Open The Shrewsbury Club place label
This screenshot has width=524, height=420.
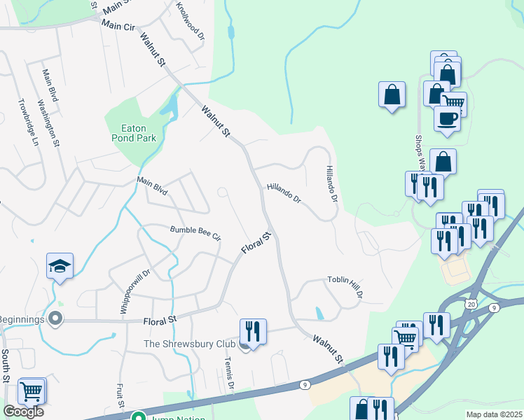click(x=189, y=344)
